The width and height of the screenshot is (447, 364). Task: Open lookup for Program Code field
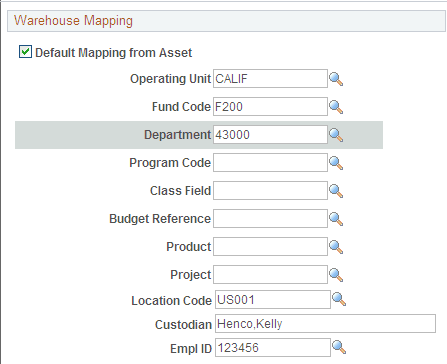pyautogui.click(x=336, y=163)
